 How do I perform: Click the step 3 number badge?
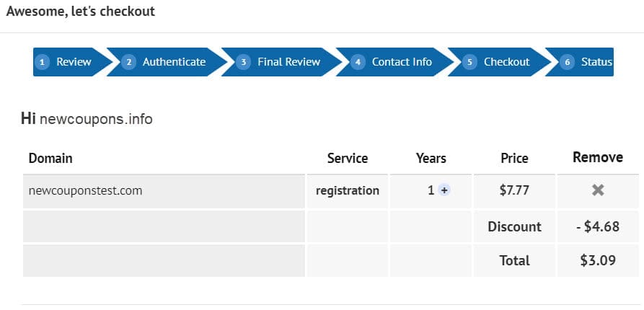244,62
